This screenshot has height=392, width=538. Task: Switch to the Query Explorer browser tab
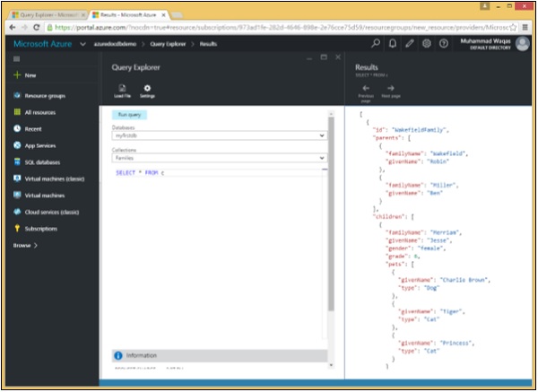point(45,15)
